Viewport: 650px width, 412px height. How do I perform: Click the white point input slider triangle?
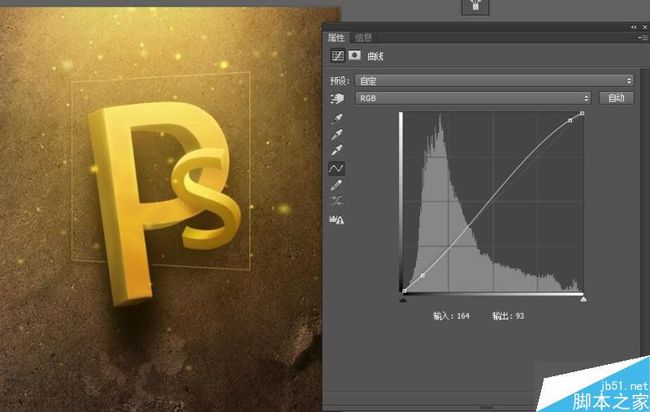[x=583, y=299]
